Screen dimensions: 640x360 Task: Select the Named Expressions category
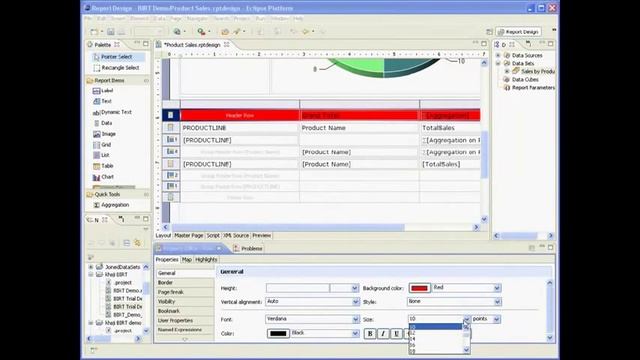[185, 330]
